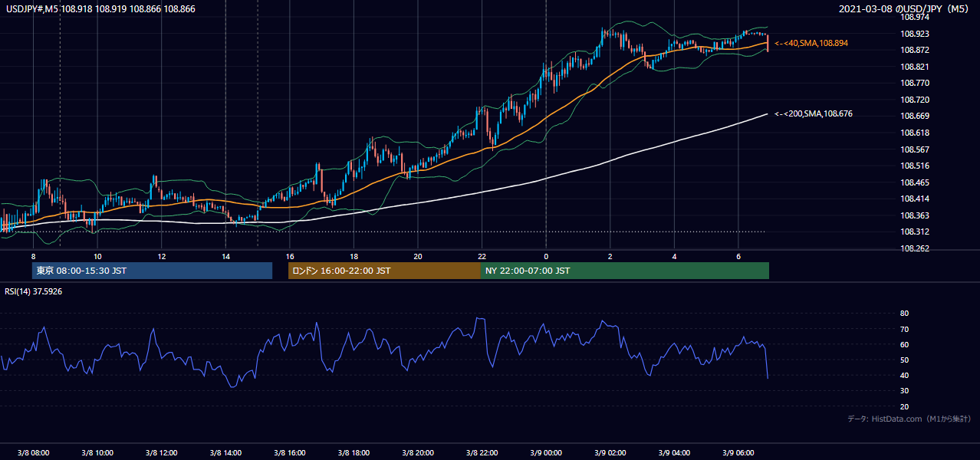The height and width of the screenshot is (460, 980).
Task: Click the 東京 08:00-15:30 JST session bar
Action: (x=152, y=271)
